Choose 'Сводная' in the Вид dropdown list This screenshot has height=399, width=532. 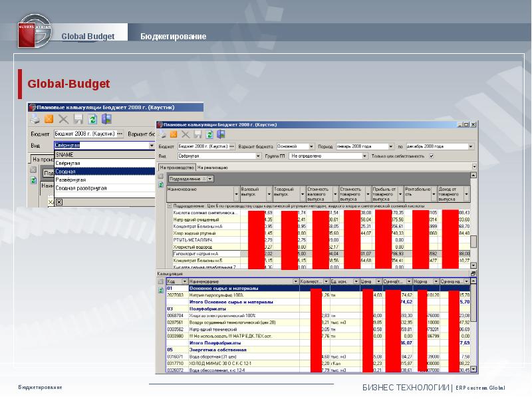point(66,171)
